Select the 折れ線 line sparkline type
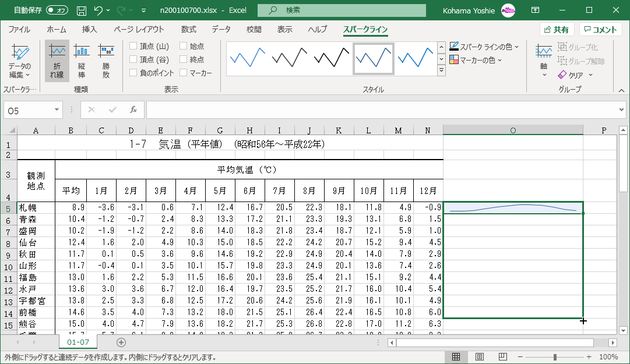 point(57,61)
